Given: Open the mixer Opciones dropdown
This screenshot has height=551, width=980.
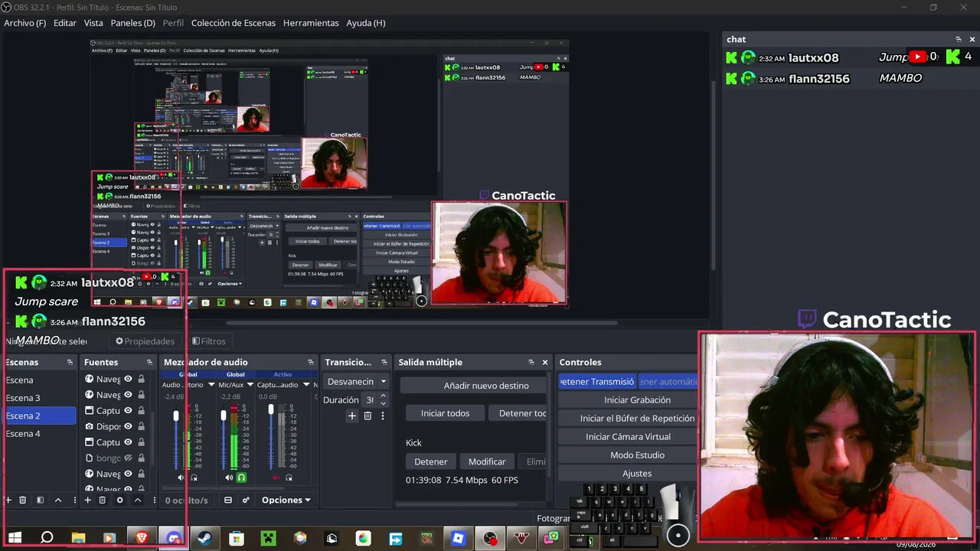Looking at the screenshot, I should point(286,500).
